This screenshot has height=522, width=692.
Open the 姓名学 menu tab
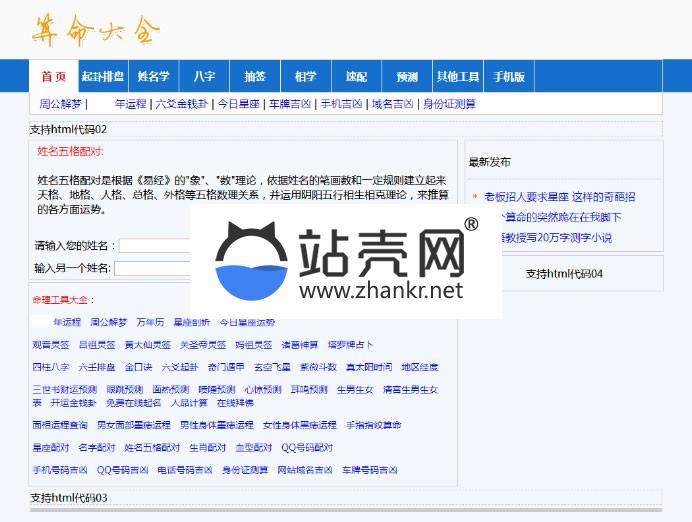tap(153, 77)
